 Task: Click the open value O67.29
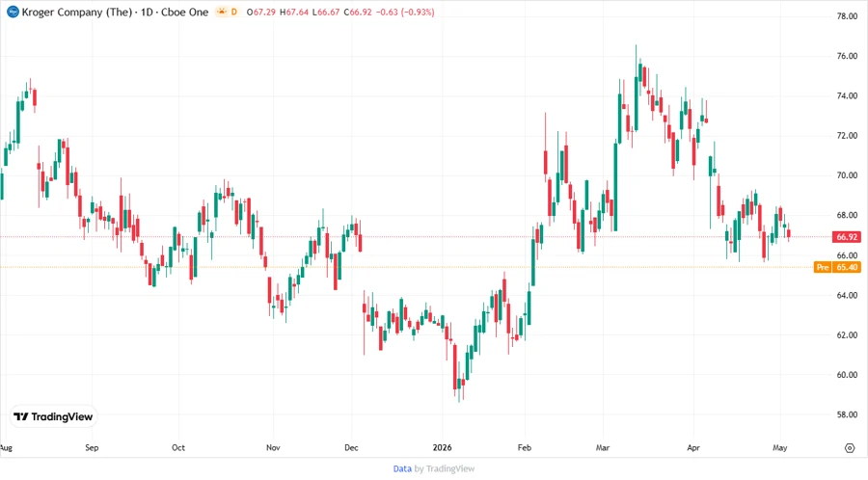click(x=260, y=12)
